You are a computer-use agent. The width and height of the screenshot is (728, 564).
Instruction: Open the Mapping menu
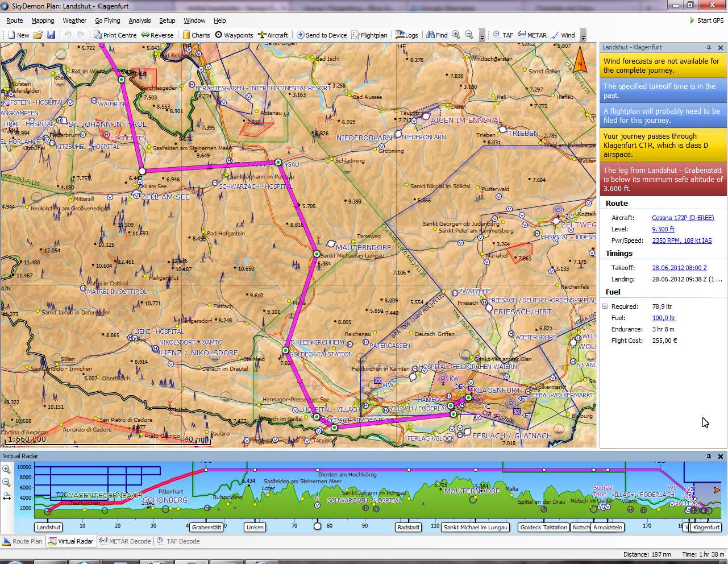click(x=43, y=20)
